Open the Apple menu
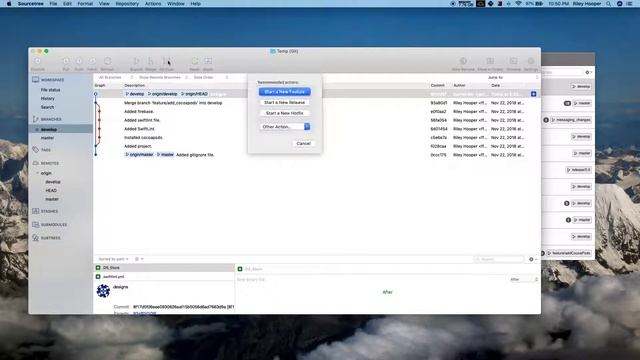 pyautogui.click(x=9, y=4)
